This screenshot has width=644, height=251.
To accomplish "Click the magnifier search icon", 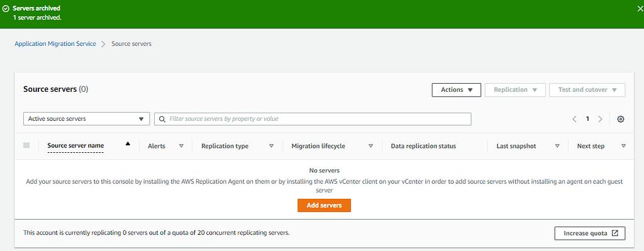I will (x=163, y=119).
